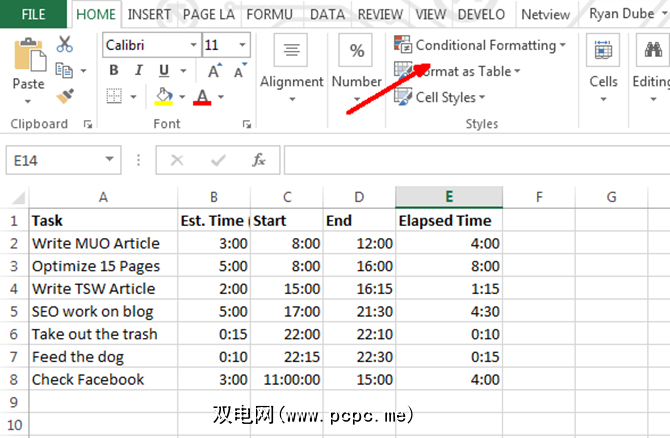Expand the Copy options arrow

pos(83,71)
